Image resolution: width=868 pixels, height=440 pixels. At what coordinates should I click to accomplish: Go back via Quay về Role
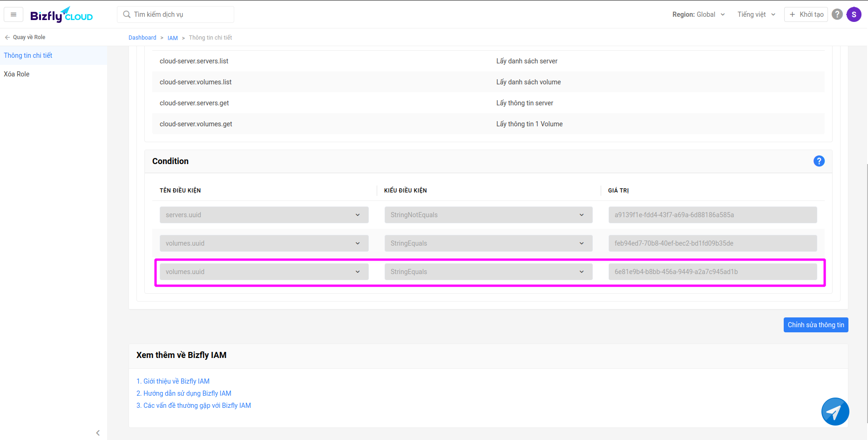pyautogui.click(x=25, y=37)
